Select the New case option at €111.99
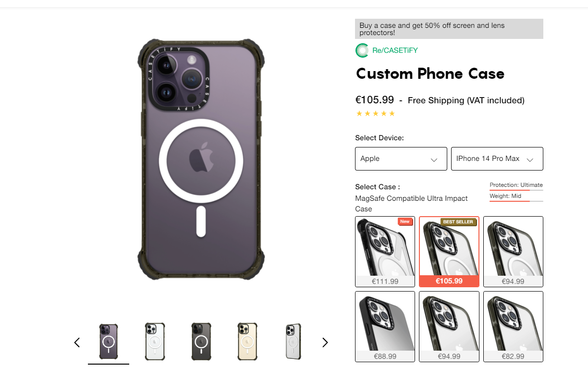 click(x=385, y=252)
